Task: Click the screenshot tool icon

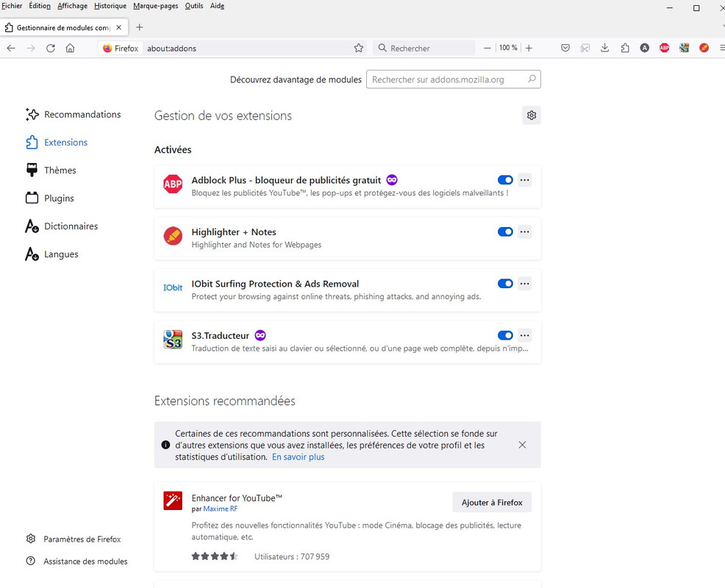Action: coord(585,48)
